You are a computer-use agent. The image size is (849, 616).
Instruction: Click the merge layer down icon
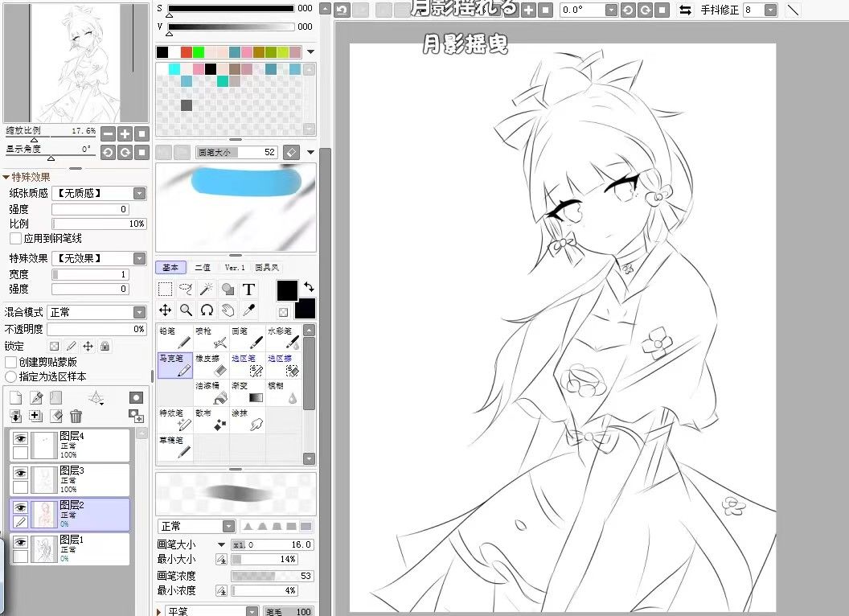click(16, 416)
